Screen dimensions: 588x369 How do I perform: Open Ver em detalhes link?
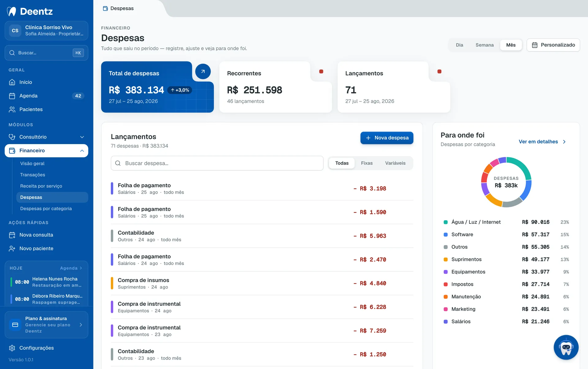pos(542,142)
